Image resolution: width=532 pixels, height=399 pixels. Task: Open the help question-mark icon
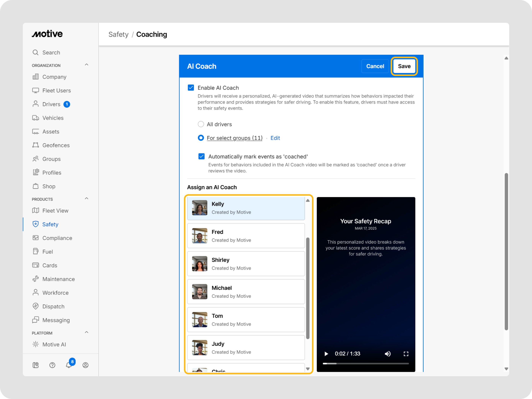pyautogui.click(x=52, y=365)
